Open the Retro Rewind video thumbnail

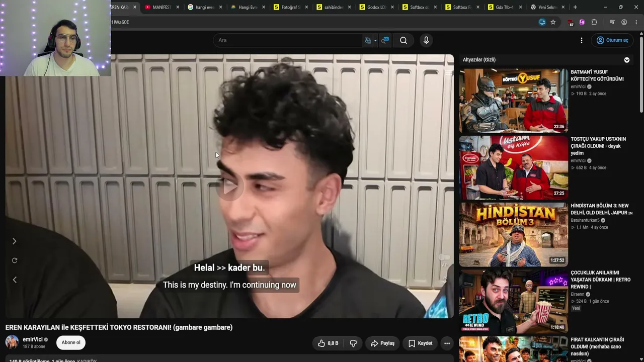pos(513,301)
